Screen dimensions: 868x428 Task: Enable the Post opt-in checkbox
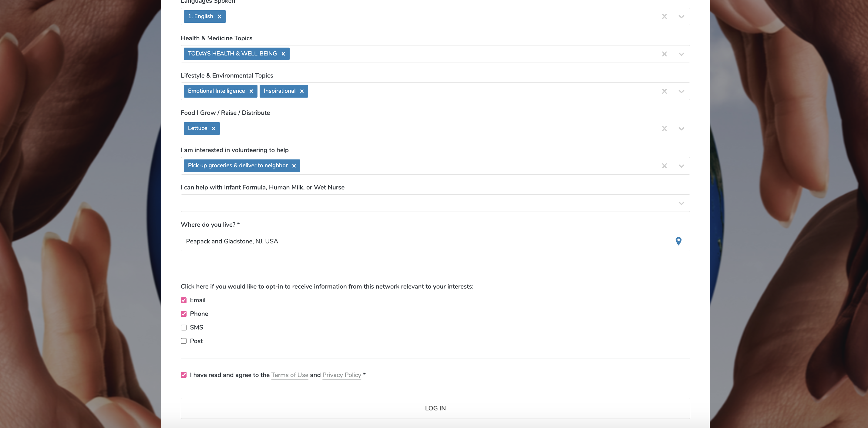[x=184, y=341]
